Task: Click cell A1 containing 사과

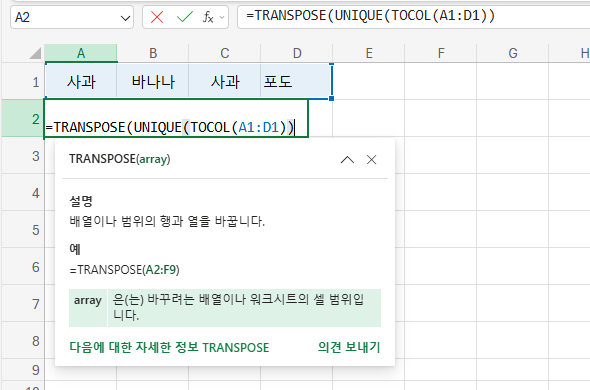Action: (81, 82)
